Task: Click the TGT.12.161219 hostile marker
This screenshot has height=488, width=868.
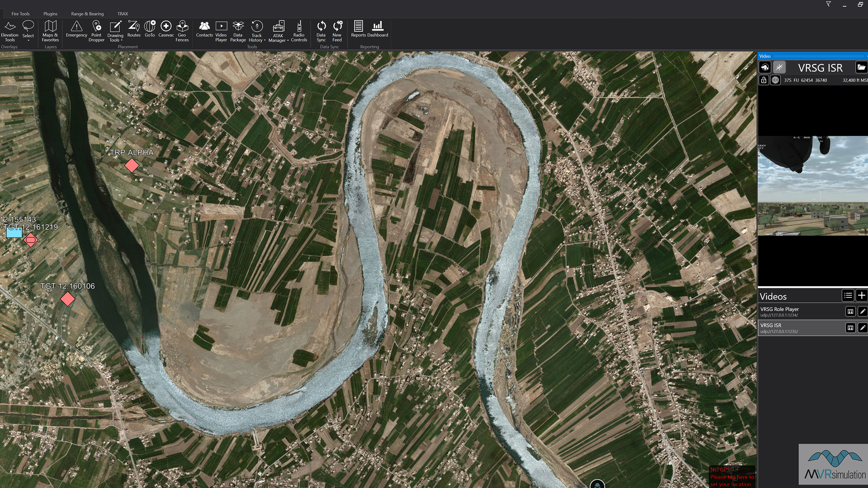Action: point(31,240)
